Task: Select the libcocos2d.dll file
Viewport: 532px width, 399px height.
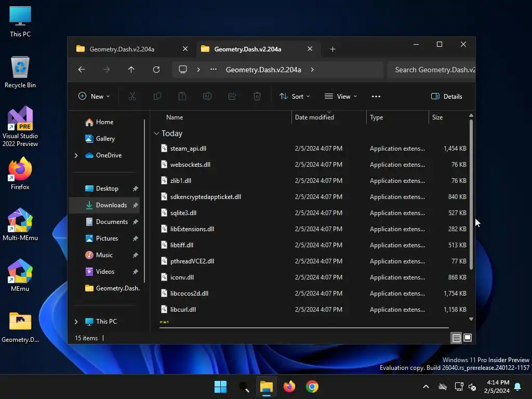Action: [313, 294]
